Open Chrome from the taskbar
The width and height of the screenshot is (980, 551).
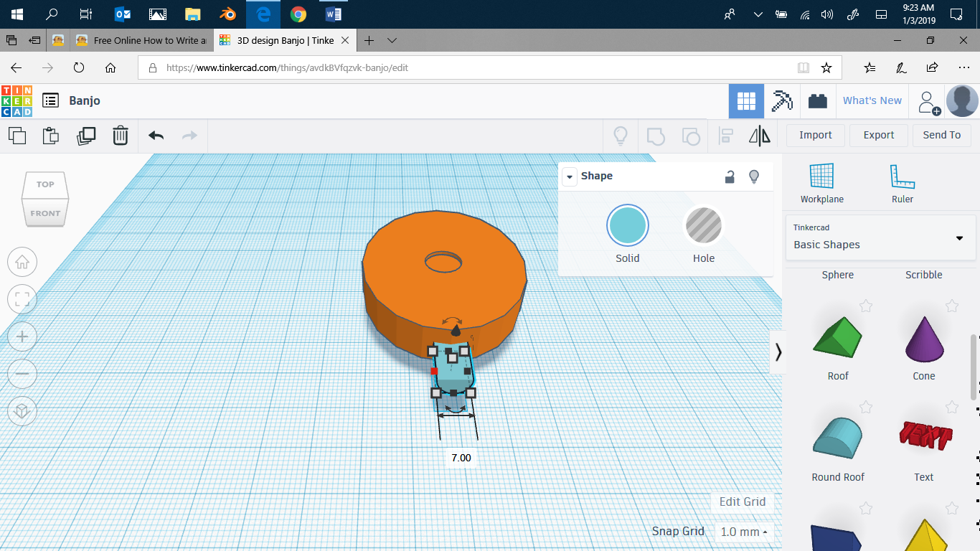[x=298, y=14]
